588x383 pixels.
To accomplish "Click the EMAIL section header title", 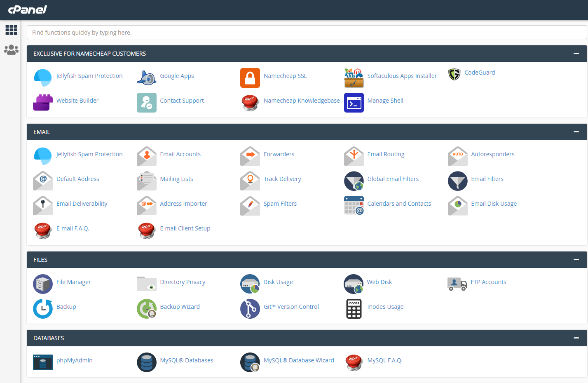I will pos(42,132).
